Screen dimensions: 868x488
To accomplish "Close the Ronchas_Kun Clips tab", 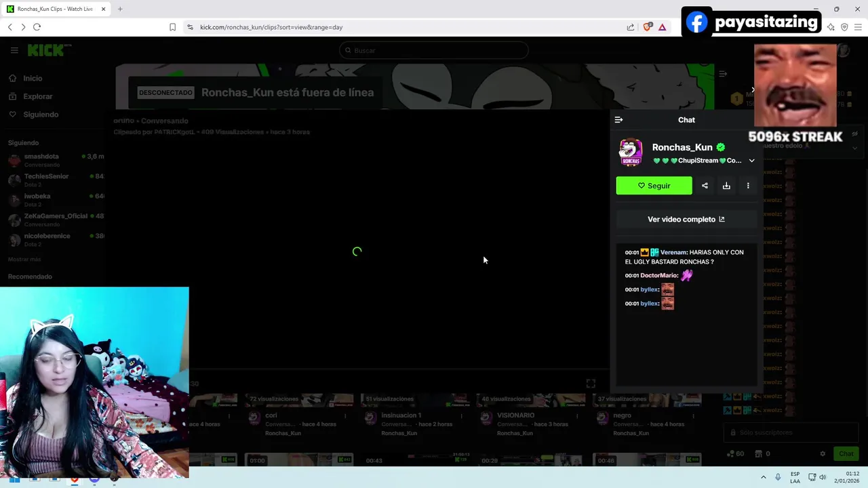I will click(x=104, y=9).
